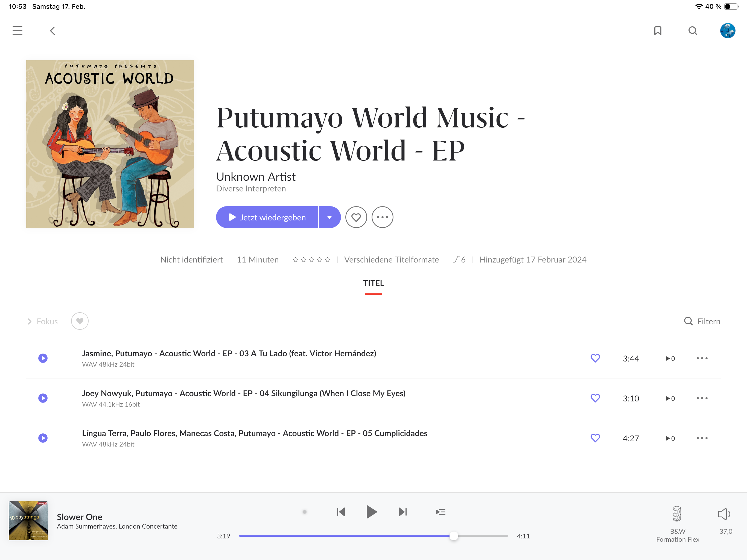Image resolution: width=747 pixels, height=560 pixels.
Task: Seek on the playback progress bar
Action: [x=373, y=536]
